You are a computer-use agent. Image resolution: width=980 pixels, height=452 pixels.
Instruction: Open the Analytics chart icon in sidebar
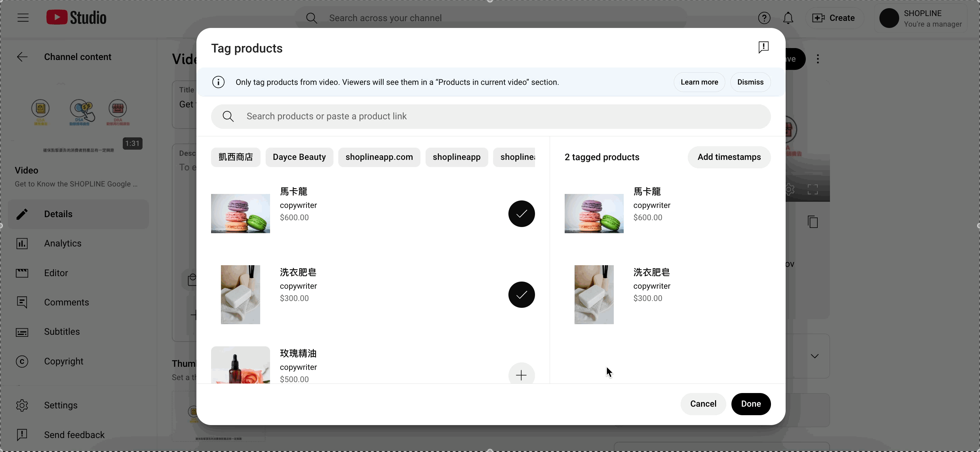tap(22, 244)
